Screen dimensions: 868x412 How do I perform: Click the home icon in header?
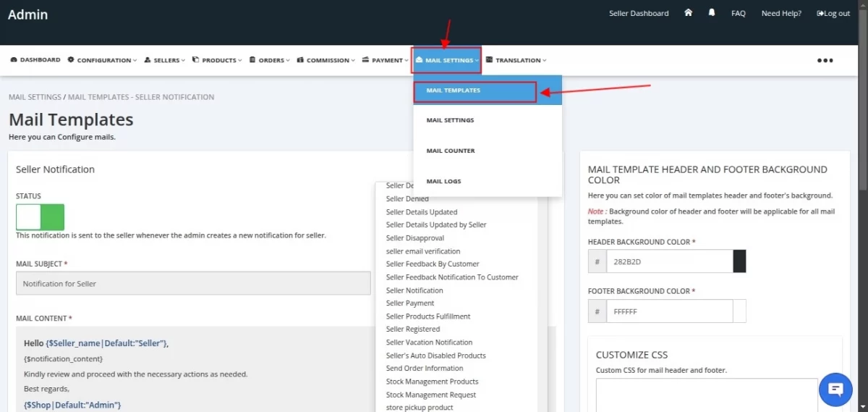point(689,13)
